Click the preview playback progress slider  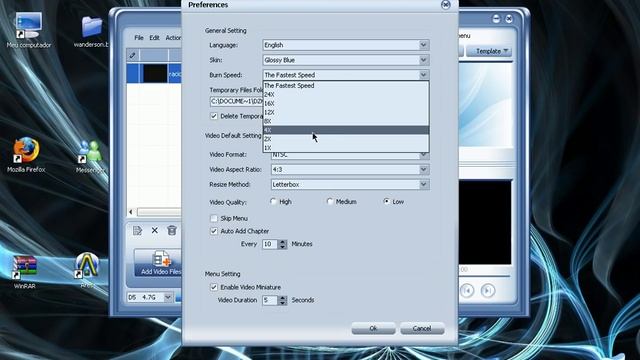click(485, 276)
